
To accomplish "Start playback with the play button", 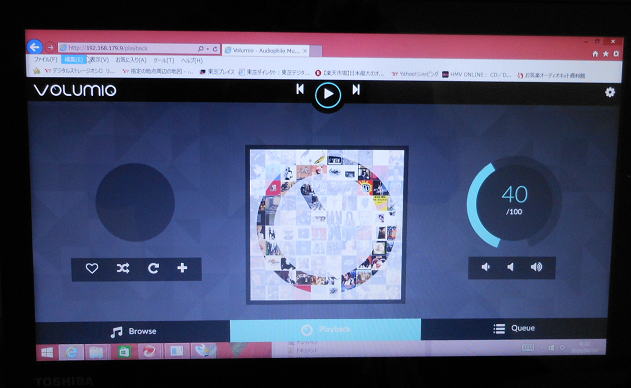I will point(328,95).
